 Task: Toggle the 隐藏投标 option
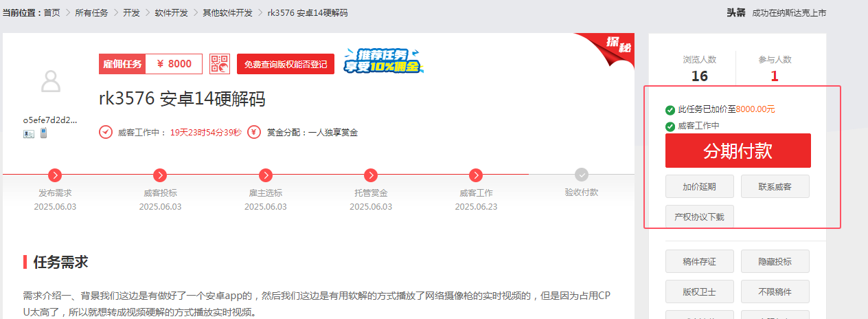click(x=775, y=261)
